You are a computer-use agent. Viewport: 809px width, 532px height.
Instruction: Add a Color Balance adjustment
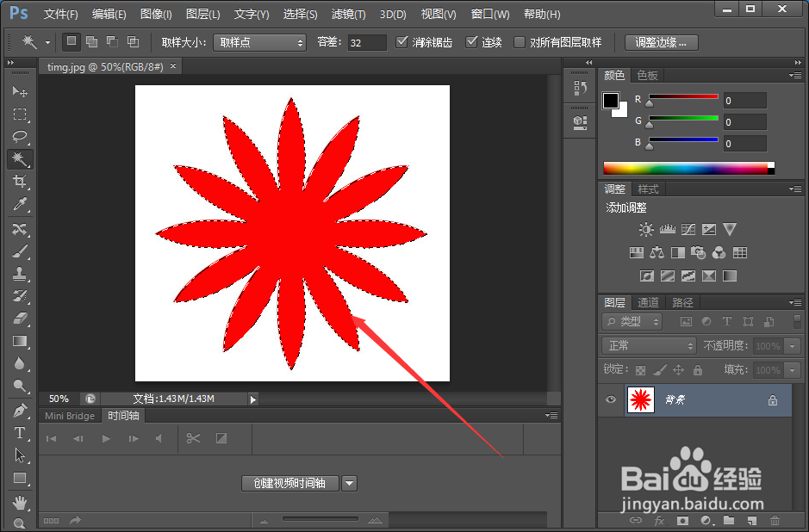(x=657, y=252)
